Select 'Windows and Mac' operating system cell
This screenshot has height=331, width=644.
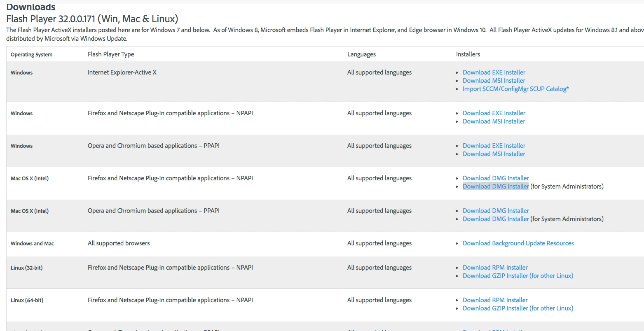(x=32, y=244)
